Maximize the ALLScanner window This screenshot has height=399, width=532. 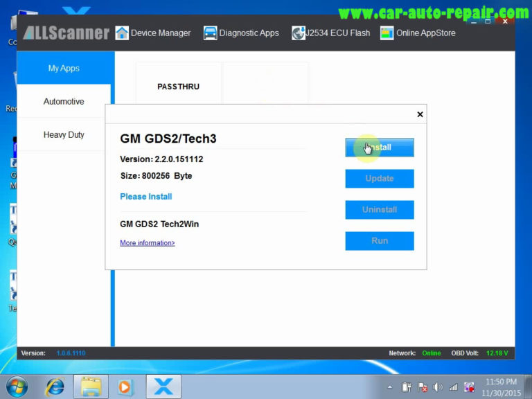point(488,21)
